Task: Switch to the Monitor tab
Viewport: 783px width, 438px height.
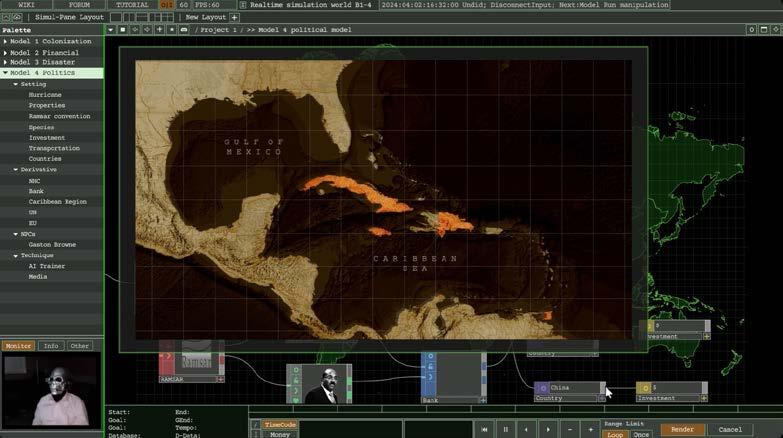Action: (x=18, y=346)
